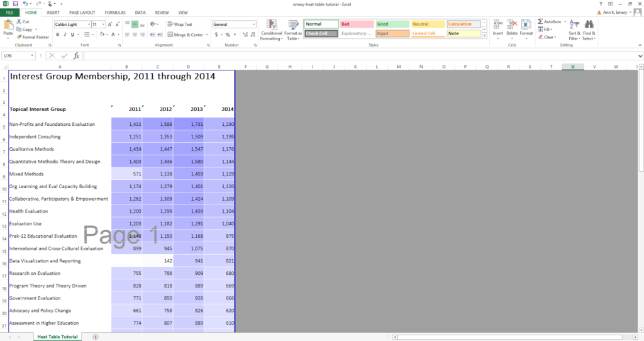
Task: Switch to the VIEW tab
Action: point(183,13)
